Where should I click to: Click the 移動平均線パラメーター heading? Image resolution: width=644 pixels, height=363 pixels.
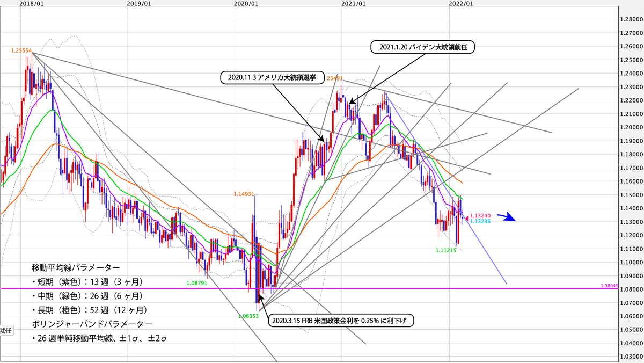pos(76,266)
